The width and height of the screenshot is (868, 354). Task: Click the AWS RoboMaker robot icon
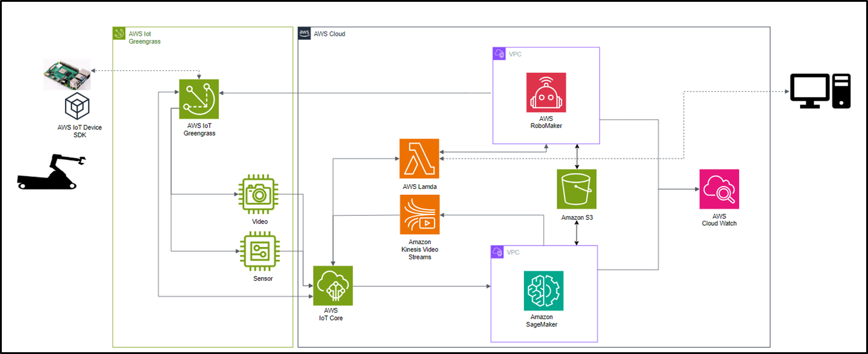point(546,92)
